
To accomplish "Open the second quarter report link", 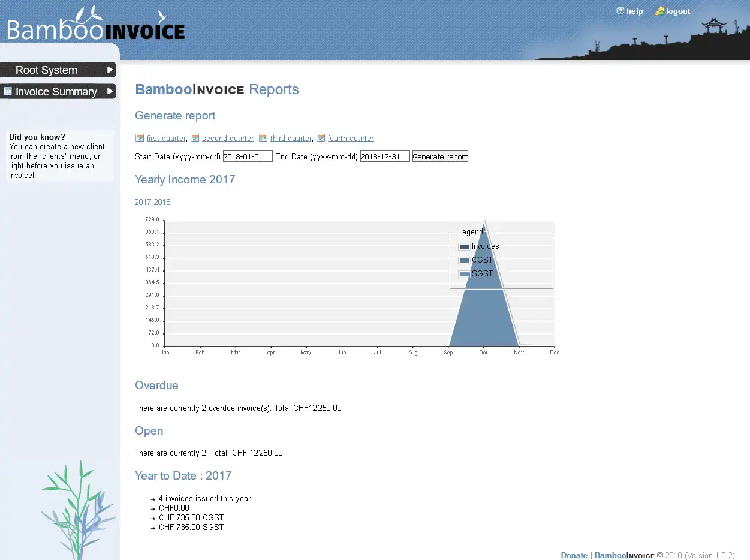I will click(x=228, y=139).
